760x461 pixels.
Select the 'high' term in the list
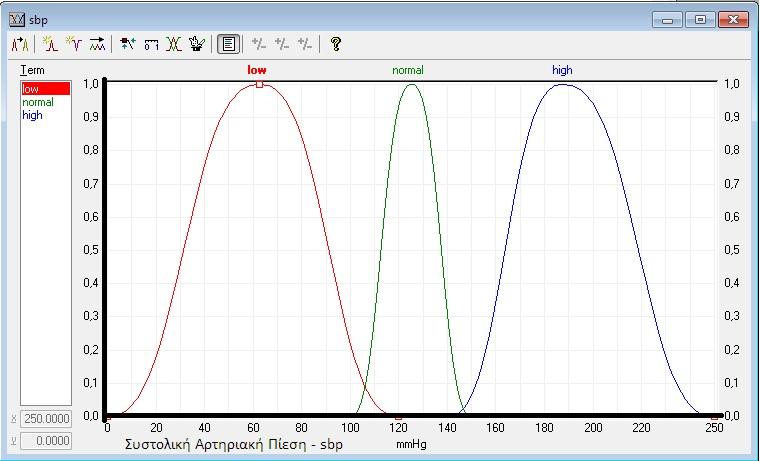tap(46, 115)
